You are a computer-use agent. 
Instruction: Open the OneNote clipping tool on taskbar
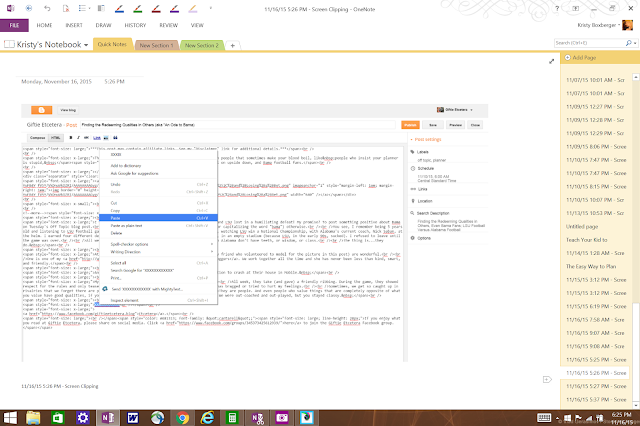tap(258, 418)
